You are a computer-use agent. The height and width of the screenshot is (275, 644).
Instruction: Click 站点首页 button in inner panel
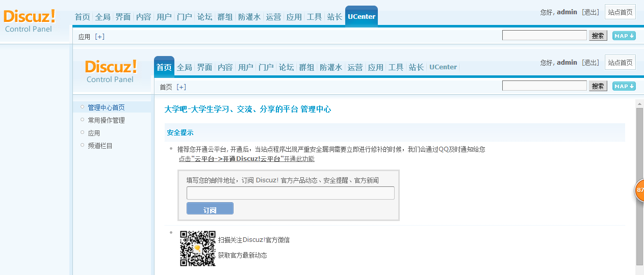(620, 63)
